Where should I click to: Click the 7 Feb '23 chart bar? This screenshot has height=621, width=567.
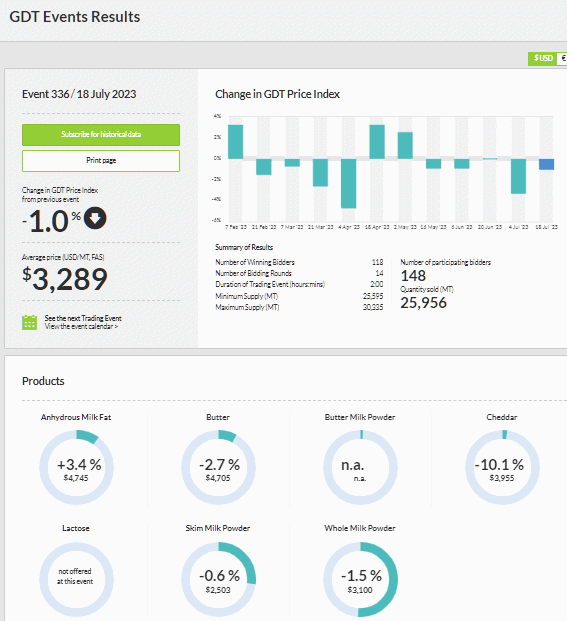coord(236,142)
